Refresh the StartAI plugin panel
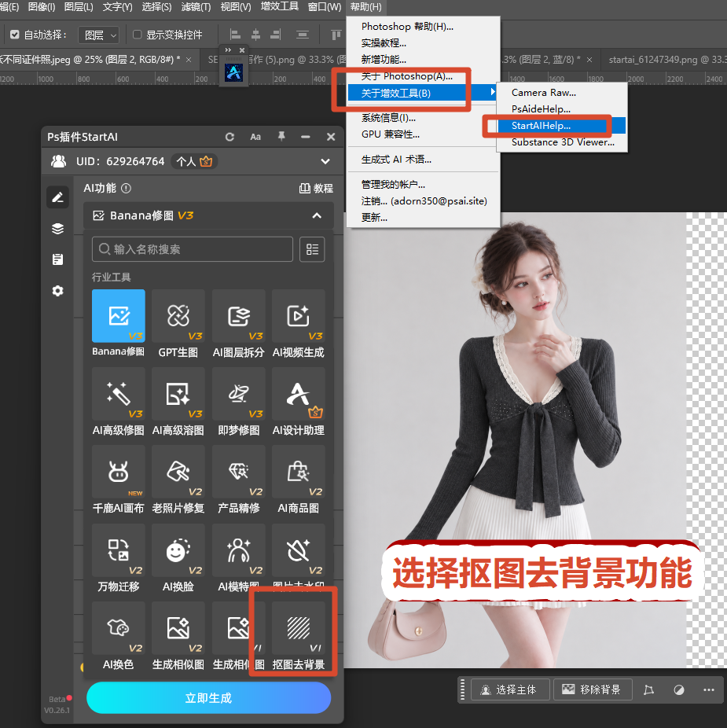Image resolution: width=727 pixels, height=728 pixels. 229,137
